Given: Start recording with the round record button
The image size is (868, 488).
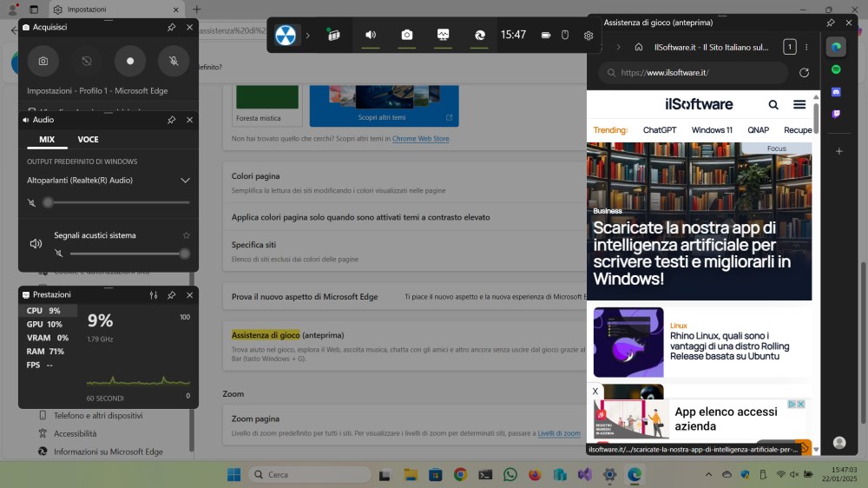Looking at the screenshot, I should pos(130,61).
